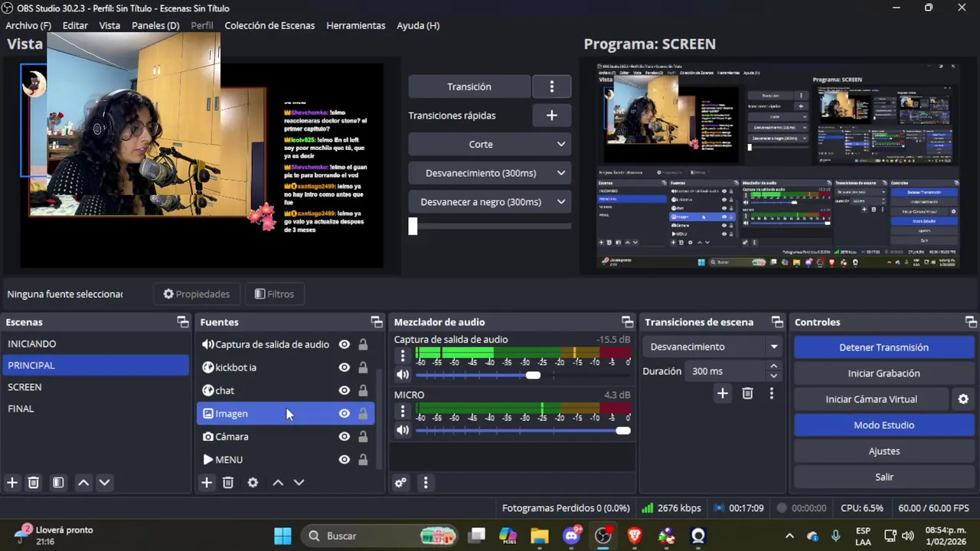The width and height of the screenshot is (980, 551).
Task: Open Colección de Escenas menu
Action: click(x=269, y=25)
